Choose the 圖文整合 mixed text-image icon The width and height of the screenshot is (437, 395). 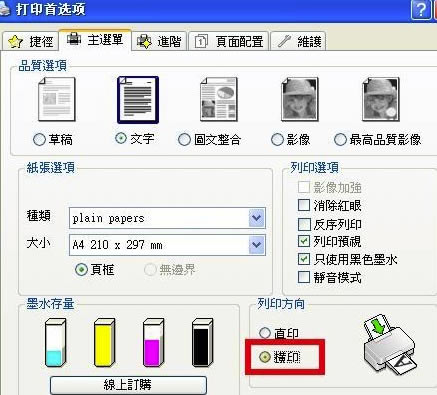pos(219,99)
